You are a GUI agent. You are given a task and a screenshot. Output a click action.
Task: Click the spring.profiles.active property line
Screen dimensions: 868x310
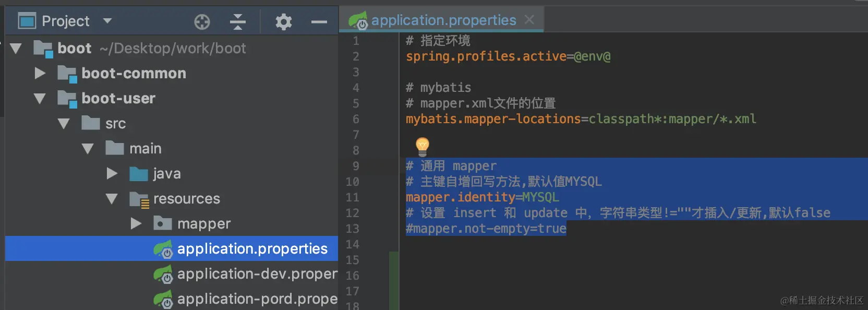click(x=508, y=56)
